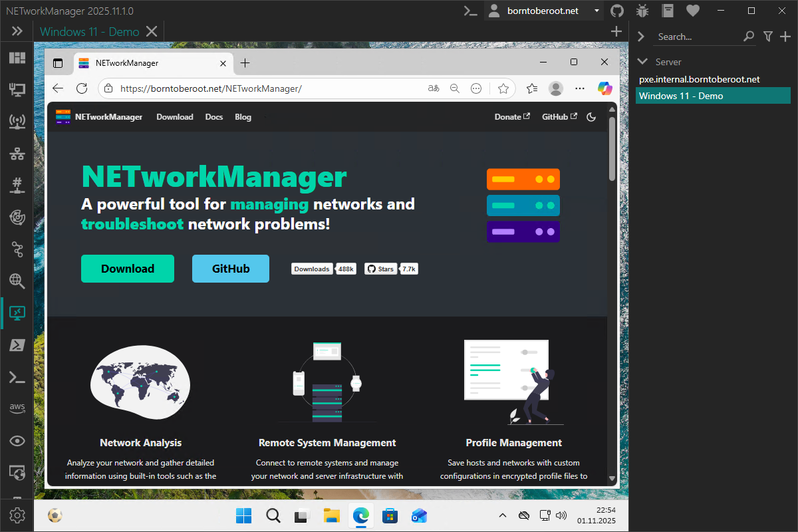The image size is (798, 532).
Task: Expand the left navigation sidebar
Action: click(x=17, y=31)
